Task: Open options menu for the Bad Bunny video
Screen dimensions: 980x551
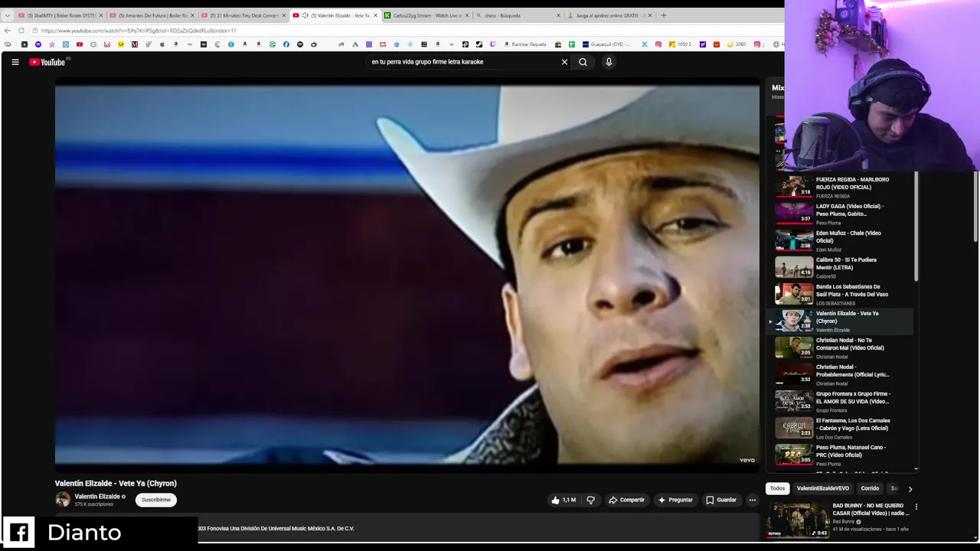Action: (916, 507)
